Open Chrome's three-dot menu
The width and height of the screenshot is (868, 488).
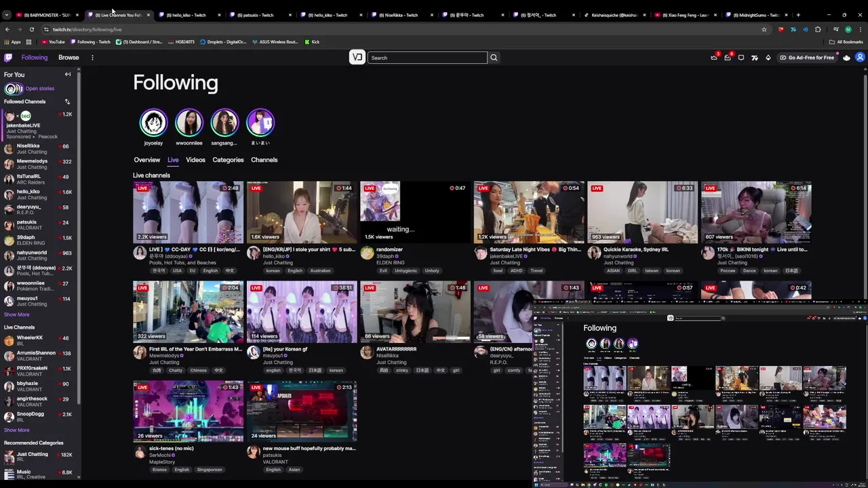click(x=861, y=29)
